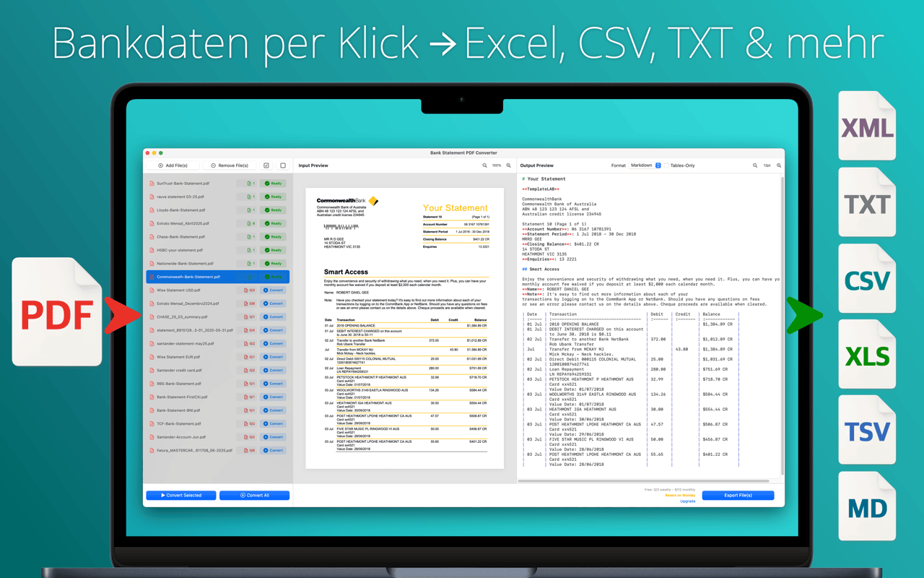924x578 pixels.
Task: Click 0/1 page badge of Bank-Statement-BNI.pdf
Action: 247,410
